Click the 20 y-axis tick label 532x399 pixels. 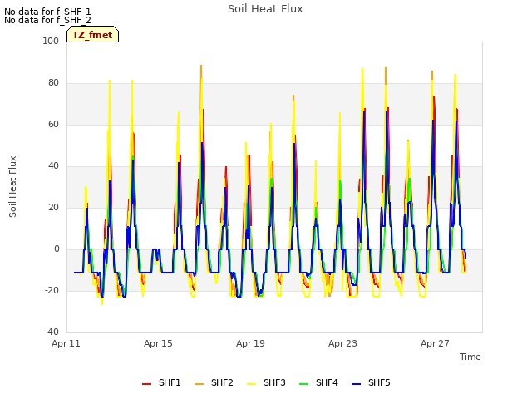[53, 207]
